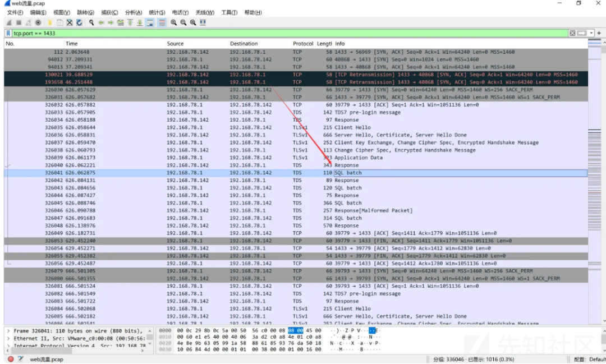606x364 pixels.
Task: Open the 文件(F) menu
Action: click(15, 12)
